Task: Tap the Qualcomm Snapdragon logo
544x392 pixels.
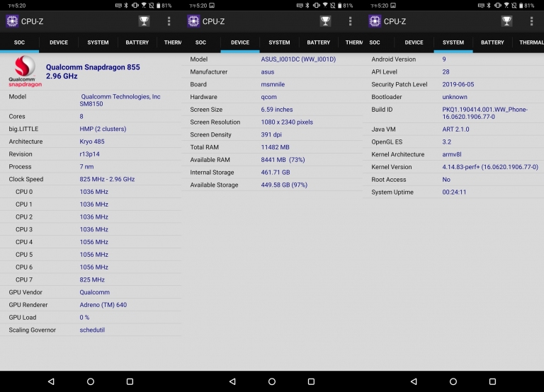Action: pyautogui.click(x=25, y=71)
